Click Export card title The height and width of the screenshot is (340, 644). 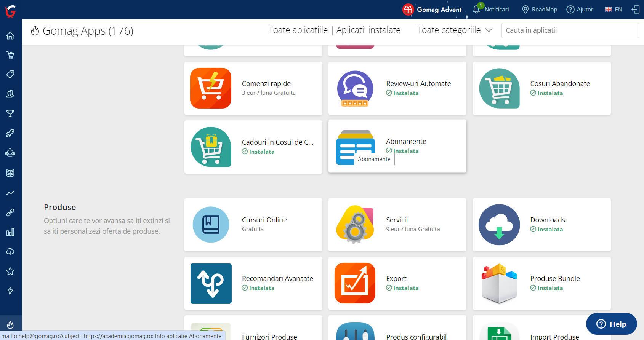[396, 278]
